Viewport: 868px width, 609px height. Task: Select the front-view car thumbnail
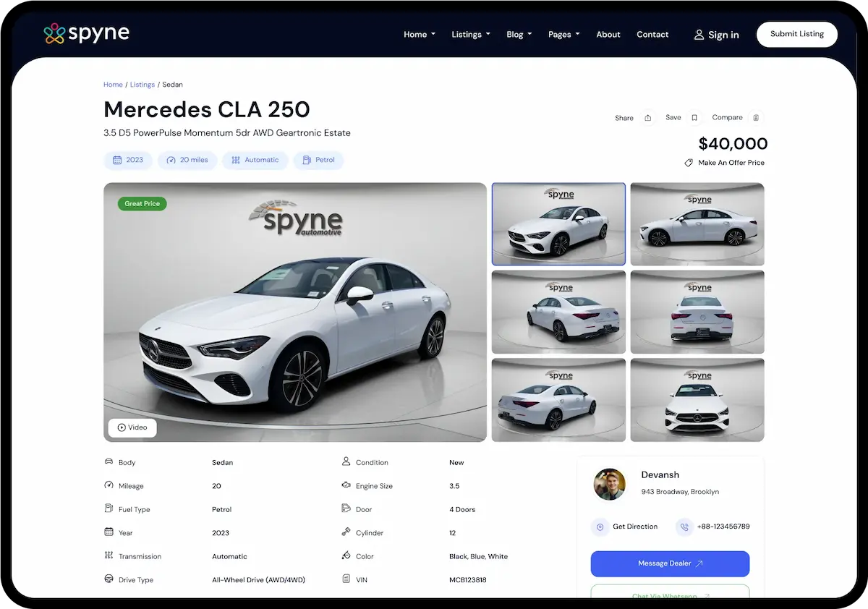[697, 400]
